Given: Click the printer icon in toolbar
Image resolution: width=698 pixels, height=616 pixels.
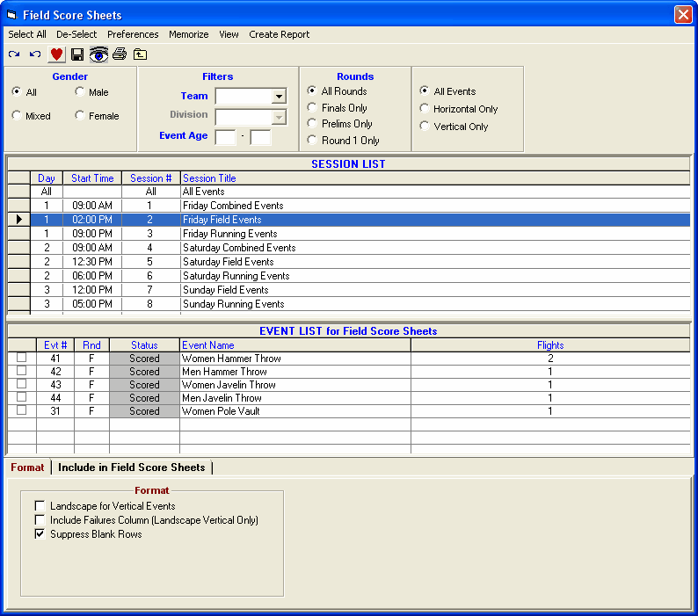Looking at the screenshot, I should pos(120,54).
